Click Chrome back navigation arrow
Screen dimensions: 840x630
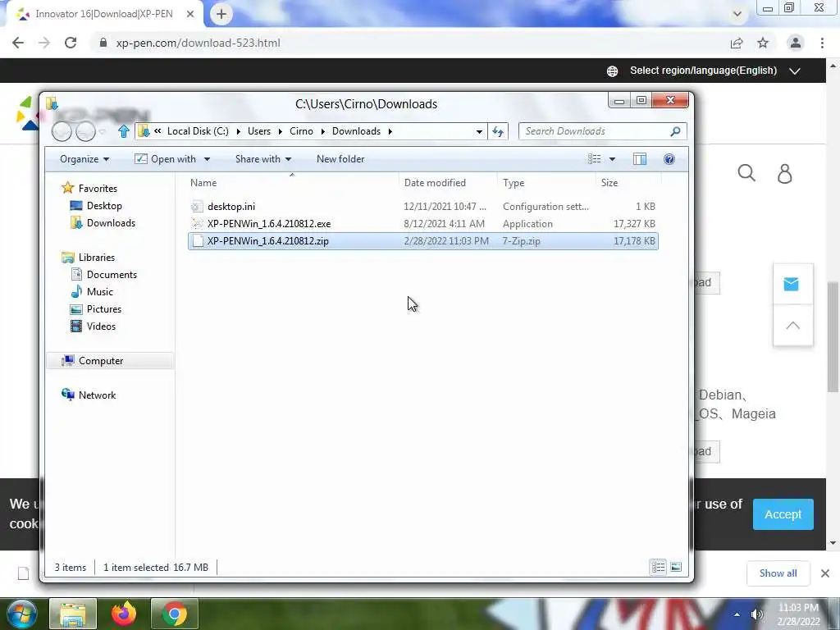coord(18,43)
